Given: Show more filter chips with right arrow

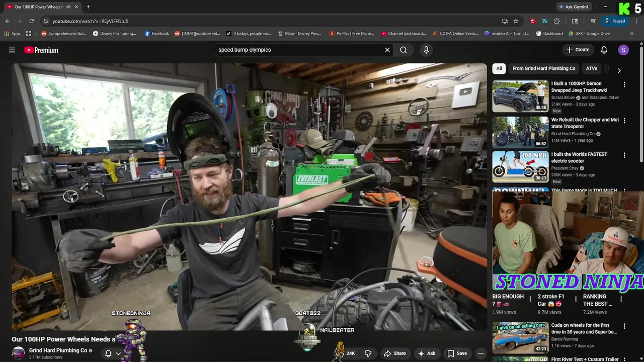Looking at the screenshot, I should pyautogui.click(x=619, y=70).
